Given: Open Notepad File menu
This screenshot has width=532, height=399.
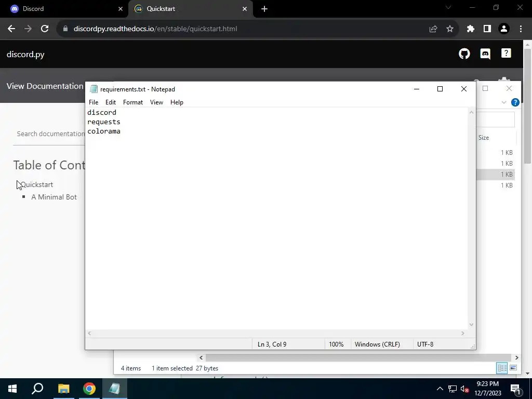Looking at the screenshot, I should click(x=94, y=102).
